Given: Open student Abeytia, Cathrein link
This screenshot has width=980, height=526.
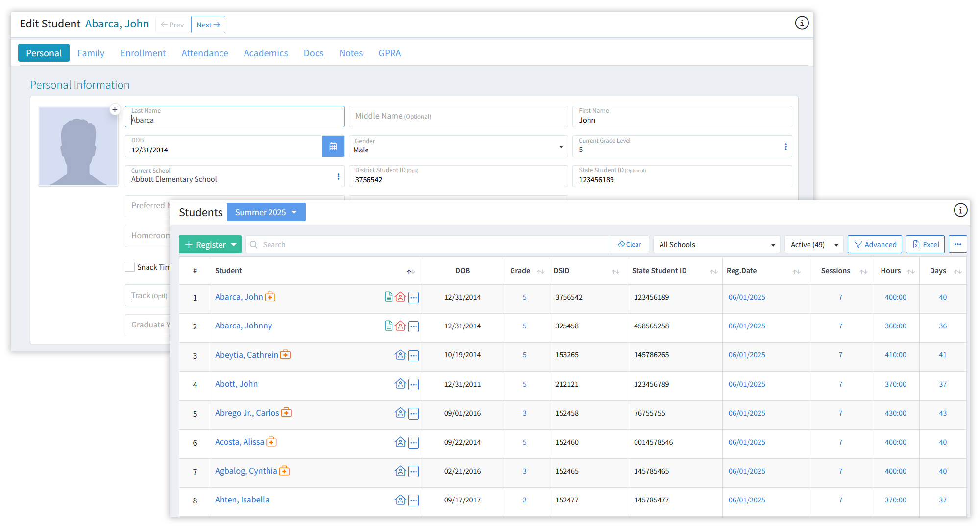Looking at the screenshot, I should tap(246, 355).
